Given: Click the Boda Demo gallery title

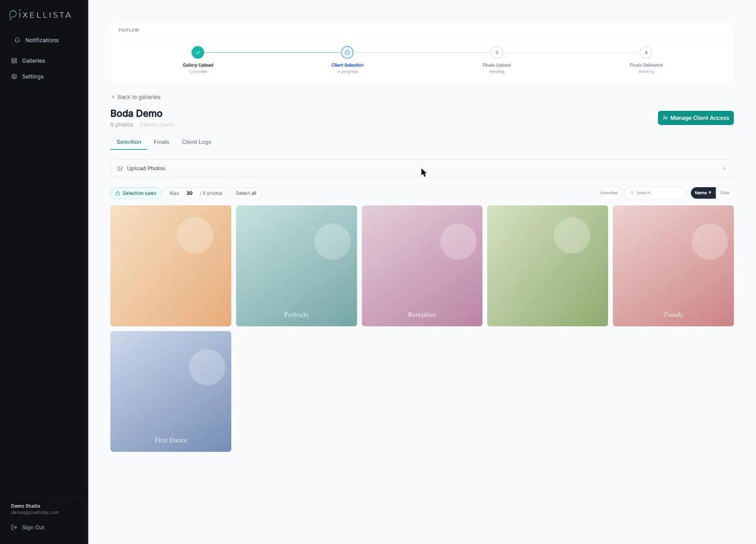Looking at the screenshot, I should [x=136, y=114].
